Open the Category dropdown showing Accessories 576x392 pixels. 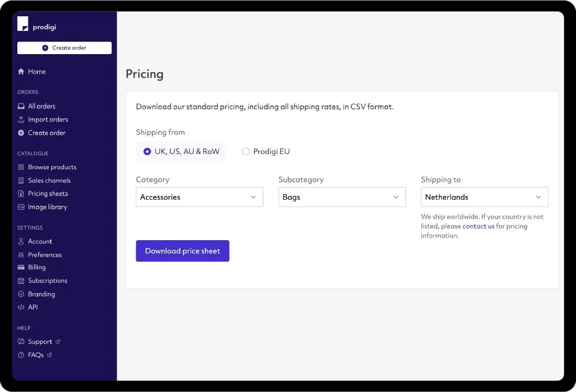coord(200,197)
